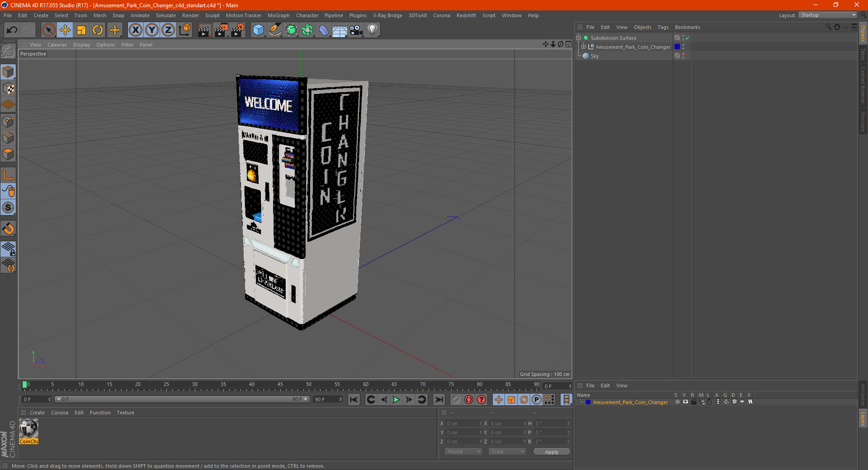
Task: Play the animation forward
Action: pos(396,399)
